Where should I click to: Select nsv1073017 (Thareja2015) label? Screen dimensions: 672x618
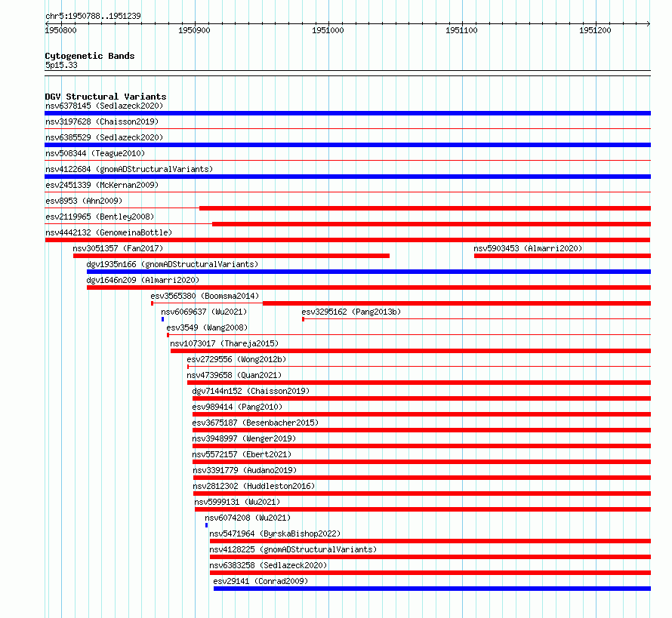224,343
